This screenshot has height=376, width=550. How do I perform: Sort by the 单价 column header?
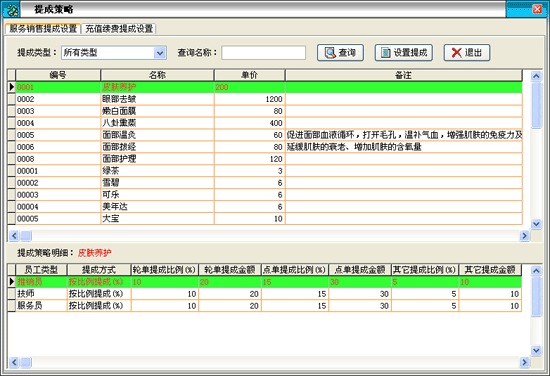click(x=249, y=75)
